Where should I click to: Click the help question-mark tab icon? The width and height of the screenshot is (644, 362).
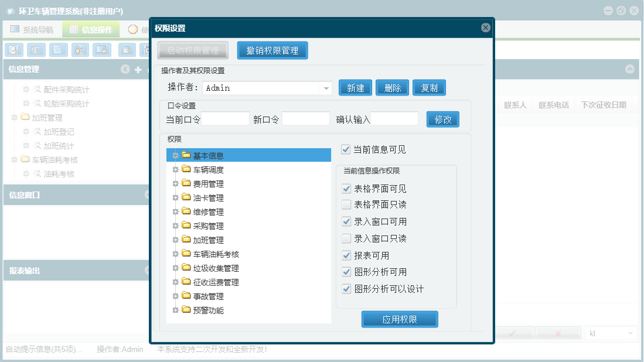point(132,29)
